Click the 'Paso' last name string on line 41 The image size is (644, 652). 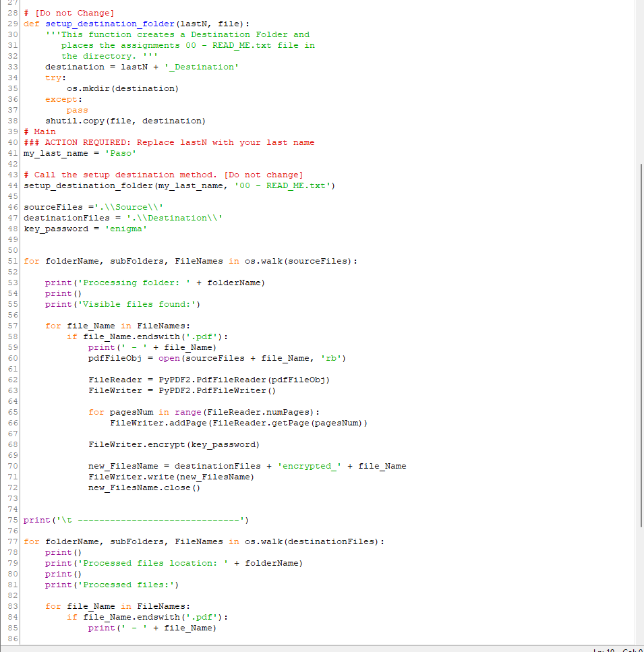point(120,153)
